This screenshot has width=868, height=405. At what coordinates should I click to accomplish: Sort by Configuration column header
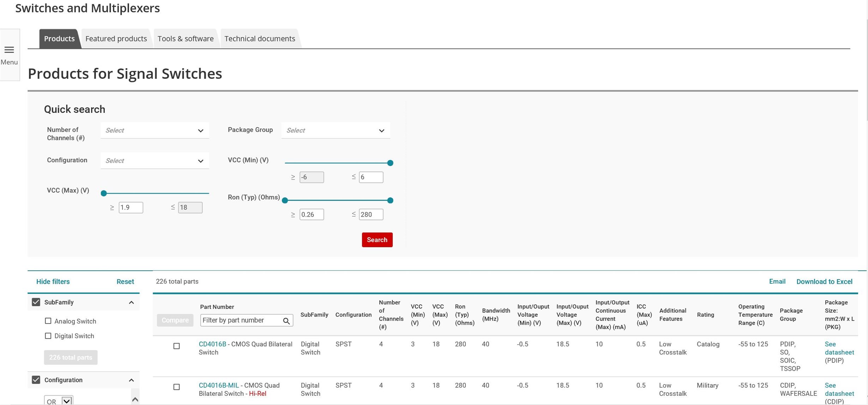[x=353, y=315]
